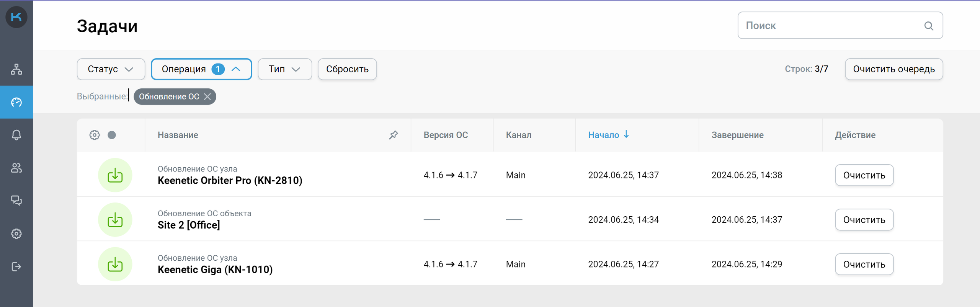
Task: Remove the Обновление ОС filter chip
Action: click(207, 96)
